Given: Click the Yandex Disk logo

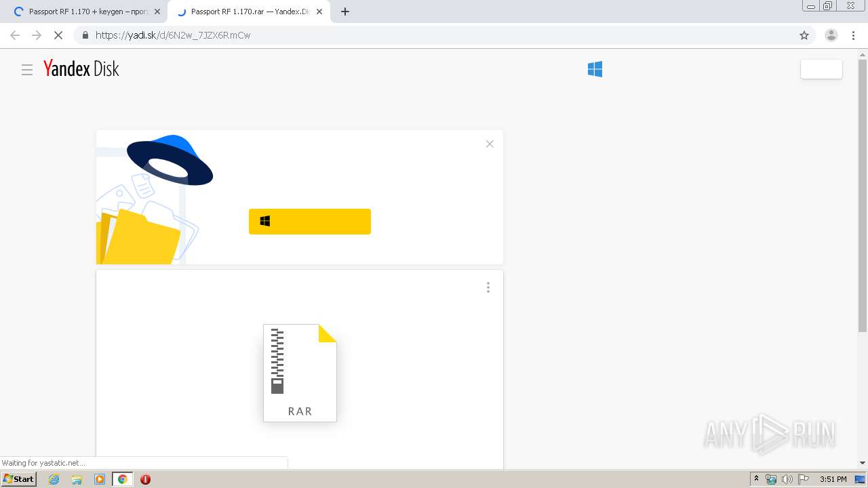Looking at the screenshot, I should coord(81,68).
